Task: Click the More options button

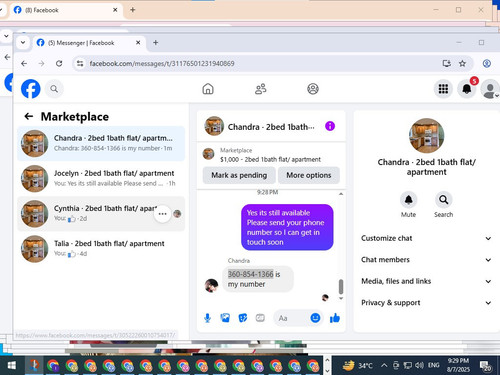Action: coord(309,175)
